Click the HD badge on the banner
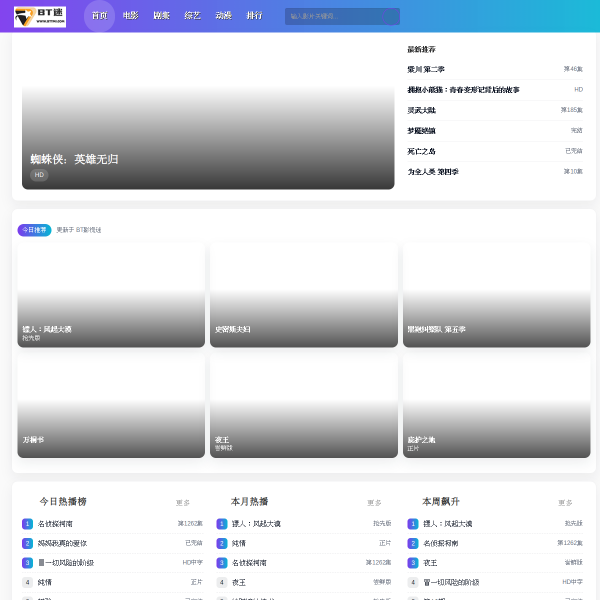600x600 pixels. point(39,175)
